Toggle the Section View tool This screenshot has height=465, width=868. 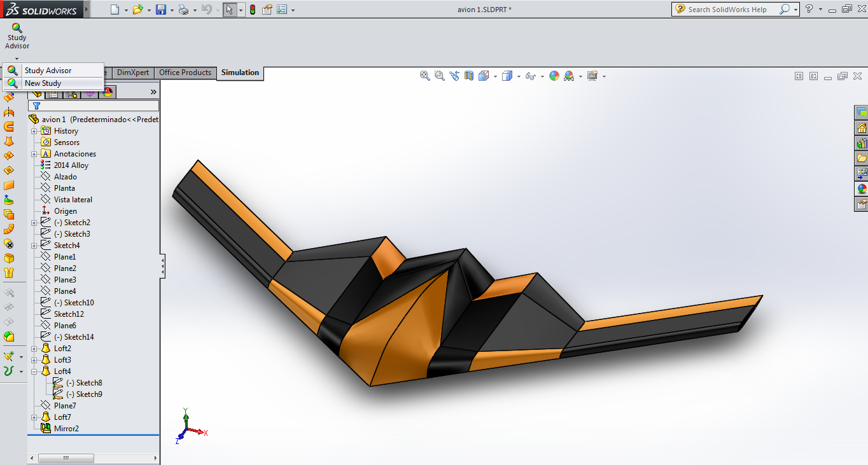pos(469,76)
